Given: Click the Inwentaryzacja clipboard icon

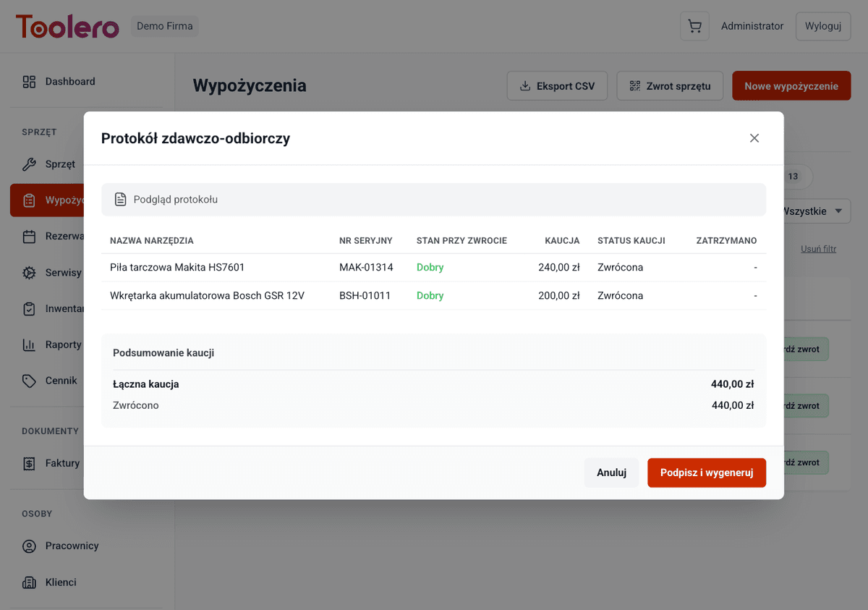Looking at the screenshot, I should (29, 309).
